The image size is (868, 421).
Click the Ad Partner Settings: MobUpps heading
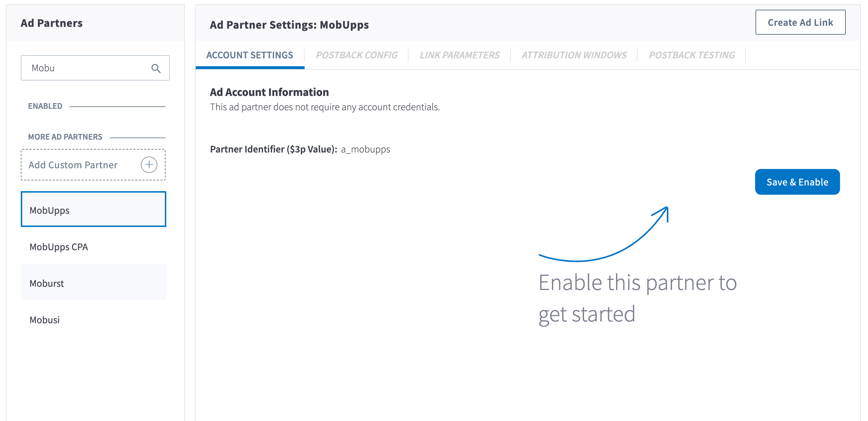click(x=289, y=25)
